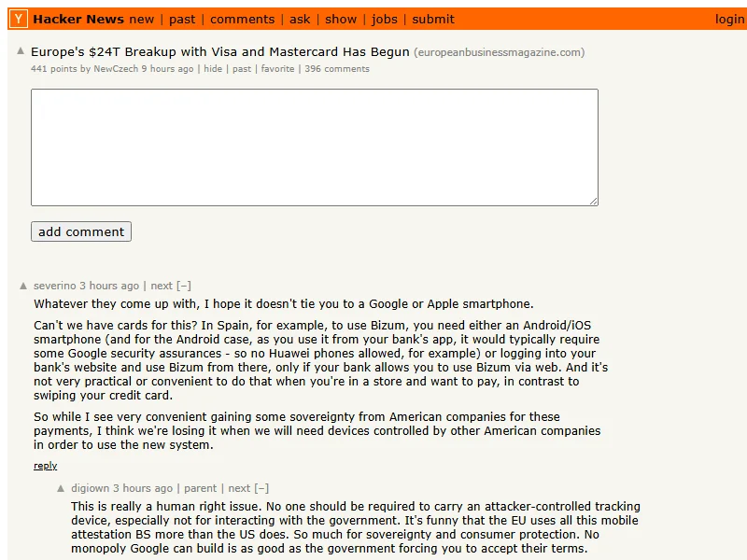Go to the 'past' navigation tab
Screen dimensions: 747x560
point(182,19)
